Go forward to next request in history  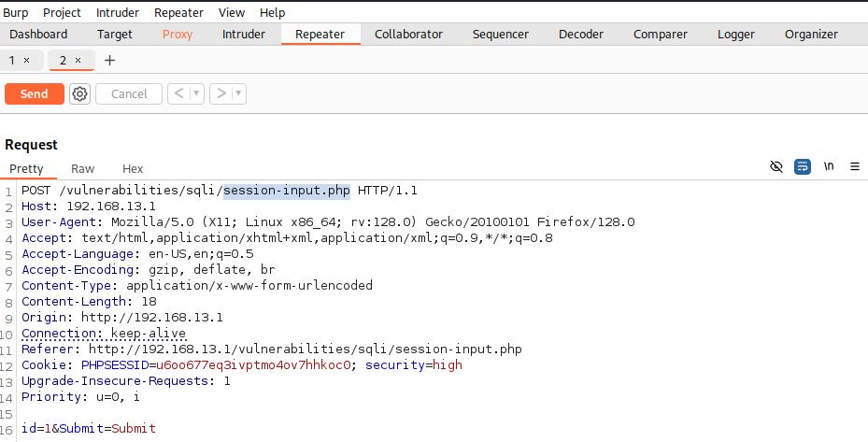pyautogui.click(x=221, y=93)
